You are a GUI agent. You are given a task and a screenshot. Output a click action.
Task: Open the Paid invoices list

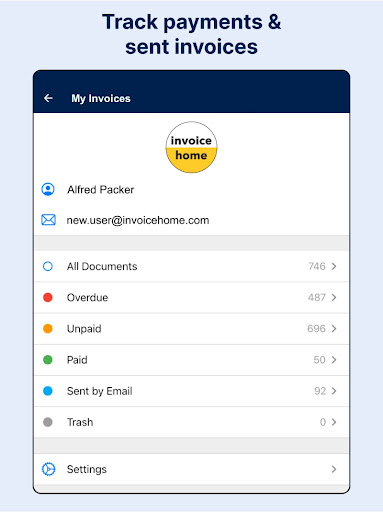tap(191, 360)
